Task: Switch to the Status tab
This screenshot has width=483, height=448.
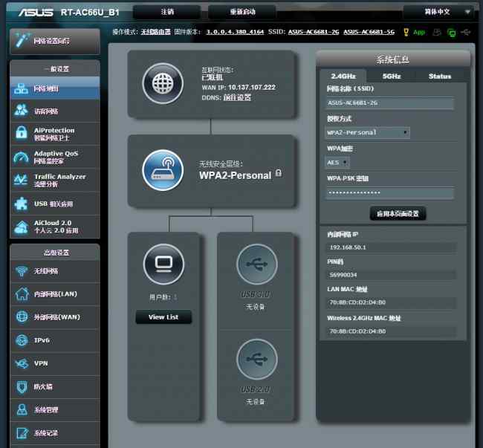Action: click(440, 76)
